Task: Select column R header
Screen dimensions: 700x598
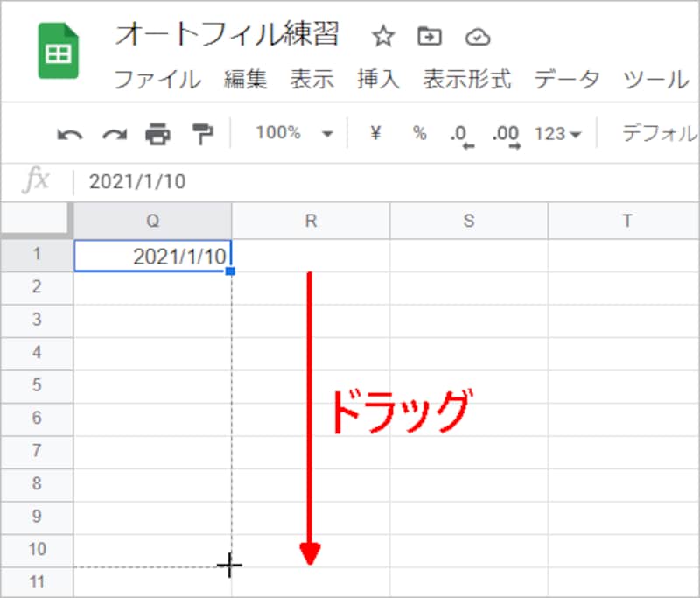Action: tap(310, 221)
